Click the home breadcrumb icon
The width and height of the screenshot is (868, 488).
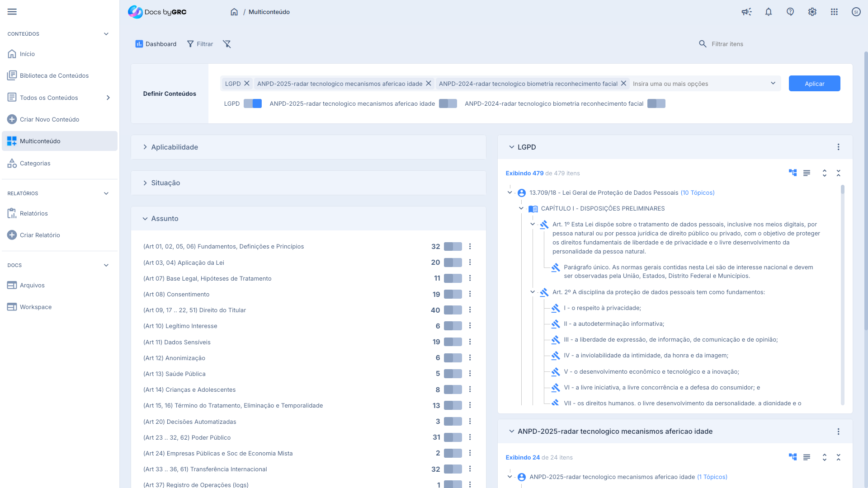[x=234, y=12]
